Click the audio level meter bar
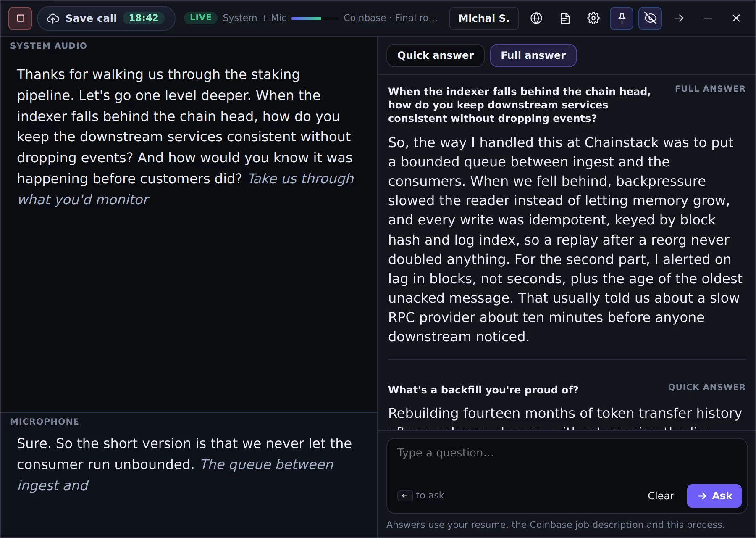Screen dimensions: 756x538 tap(315, 18)
